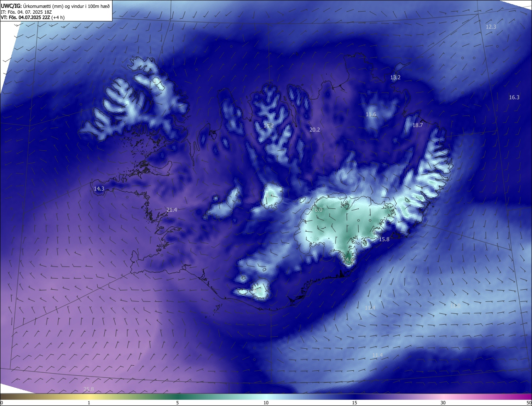Click the 'IT: Fös. 04. 07. 2025 18Z' line

click(x=25, y=12)
